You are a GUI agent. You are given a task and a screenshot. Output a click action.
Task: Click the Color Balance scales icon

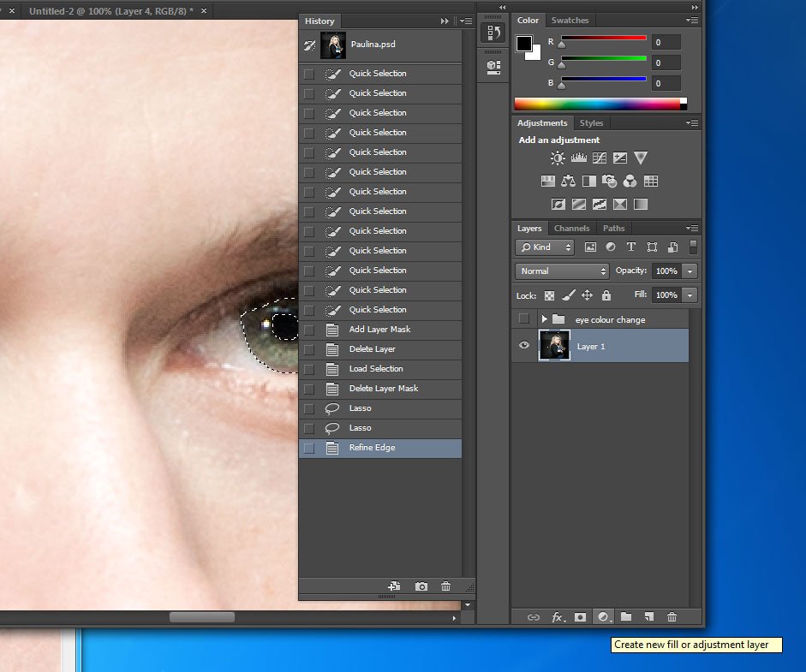pos(568,181)
